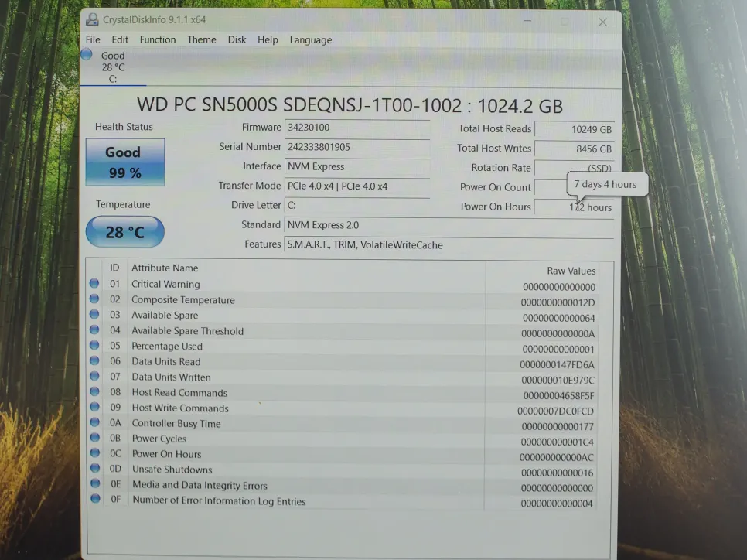Viewport: 747px width, 560px height.
Task: Click the status orb beside Composite Temperature
Action: (94, 299)
